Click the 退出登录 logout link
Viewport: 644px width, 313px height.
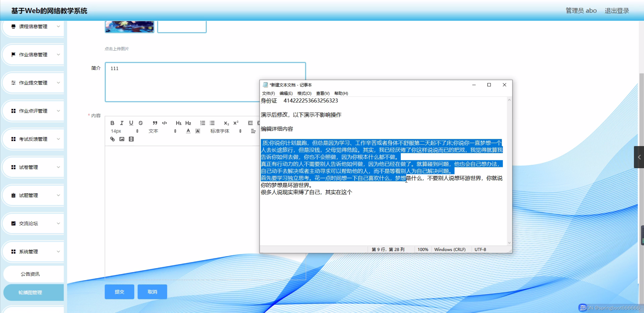tap(617, 11)
